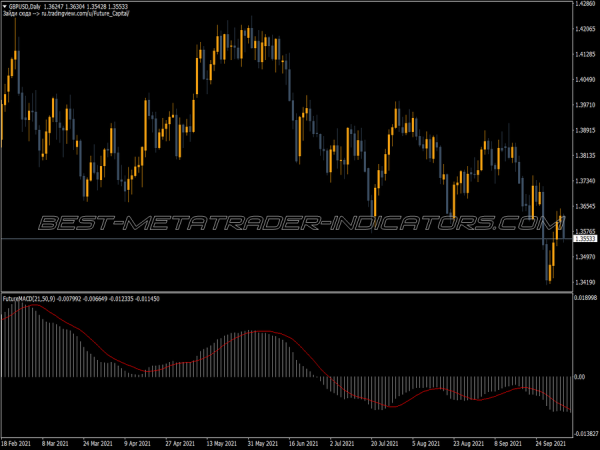Click price scale value 1.39710
This screenshot has width=600, height=450.
tap(585, 105)
